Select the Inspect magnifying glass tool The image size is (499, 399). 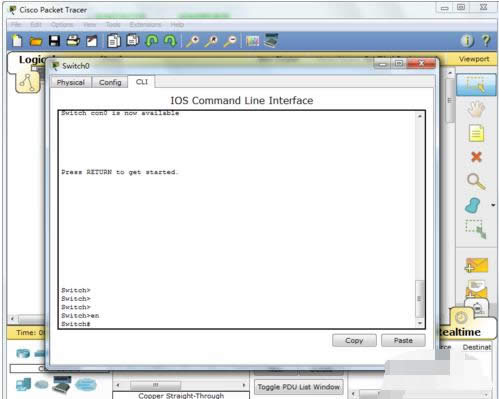click(x=476, y=182)
